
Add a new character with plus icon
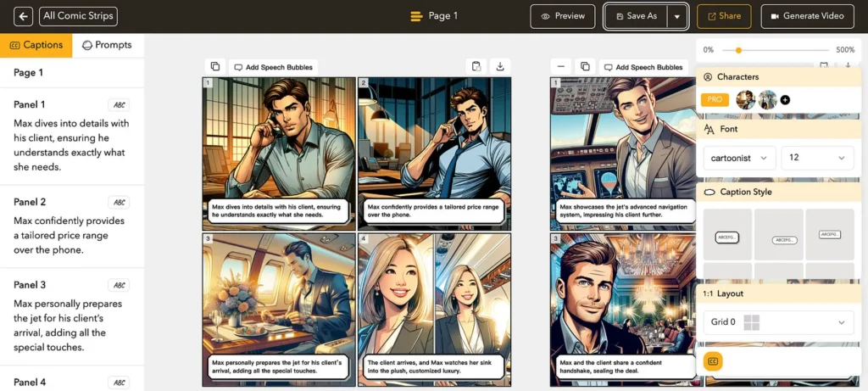(x=785, y=100)
